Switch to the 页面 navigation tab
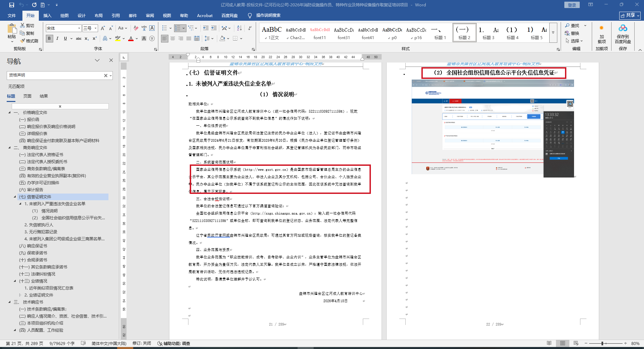The image size is (644, 349). [x=27, y=96]
